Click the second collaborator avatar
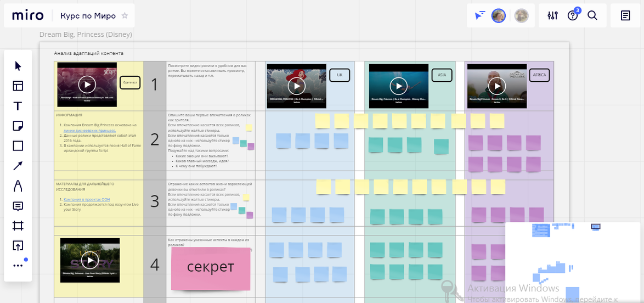 pyautogui.click(x=522, y=15)
